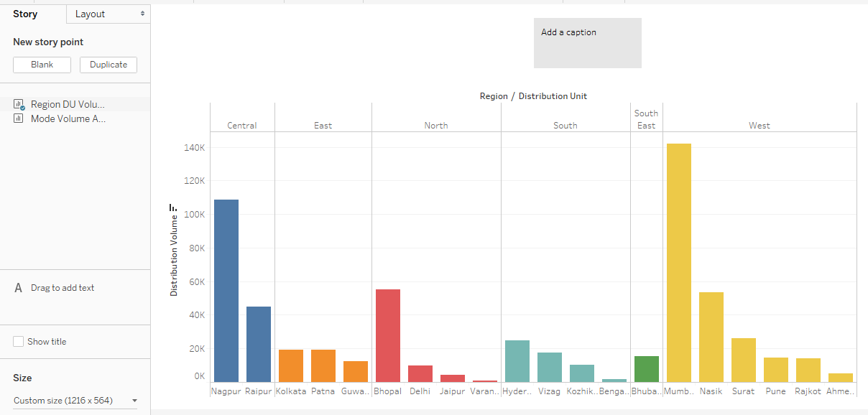Click Drag to add text item
868x415 pixels.
63,288
